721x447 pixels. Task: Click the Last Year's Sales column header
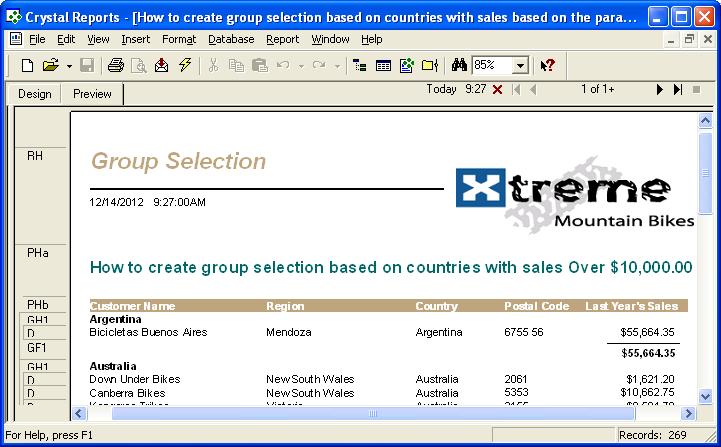pyautogui.click(x=631, y=306)
